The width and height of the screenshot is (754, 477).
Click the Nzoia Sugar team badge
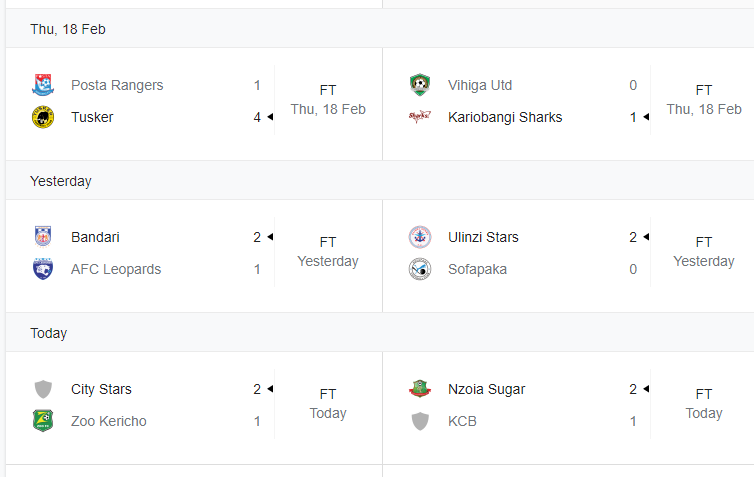tap(420, 389)
